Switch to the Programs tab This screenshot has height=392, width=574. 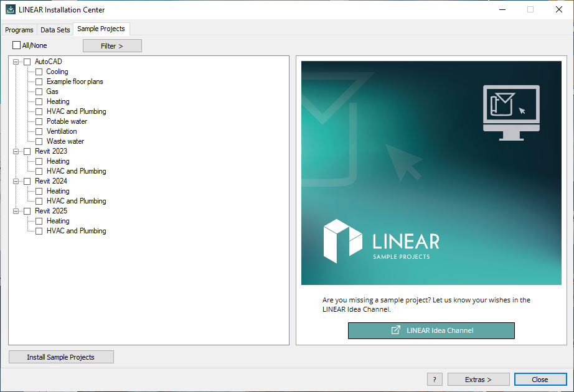click(x=19, y=30)
